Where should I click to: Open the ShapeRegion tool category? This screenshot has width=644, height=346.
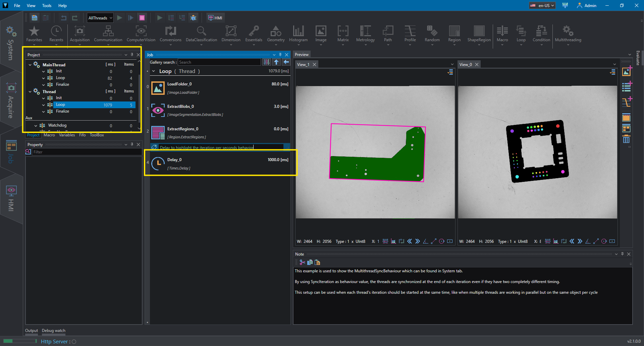click(x=479, y=34)
